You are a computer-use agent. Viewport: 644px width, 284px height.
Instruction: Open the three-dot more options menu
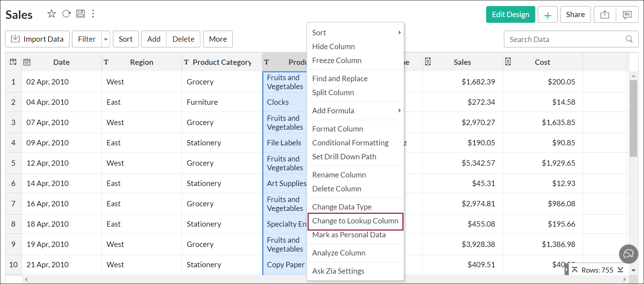[x=93, y=14]
